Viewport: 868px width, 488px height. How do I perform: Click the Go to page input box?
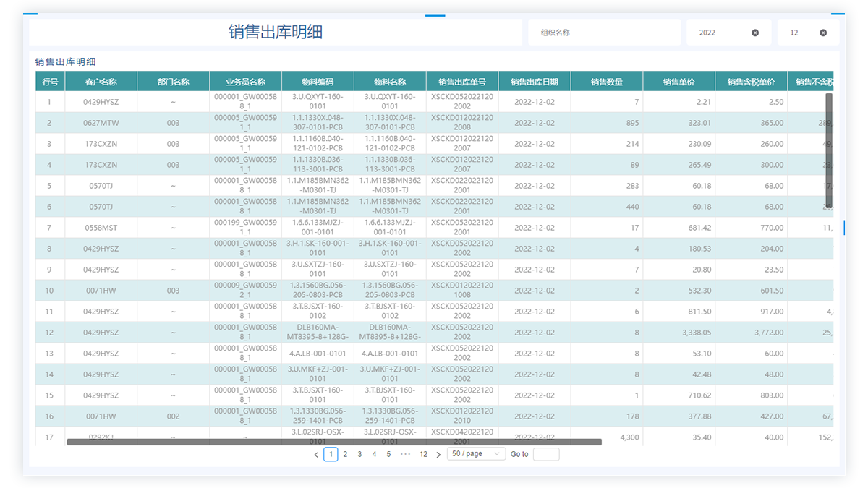[x=546, y=454]
